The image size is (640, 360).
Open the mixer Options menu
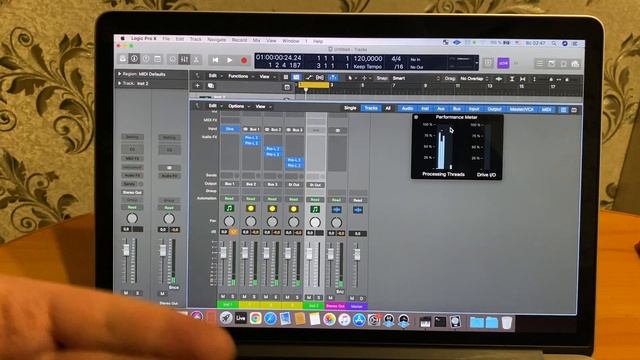238,106
